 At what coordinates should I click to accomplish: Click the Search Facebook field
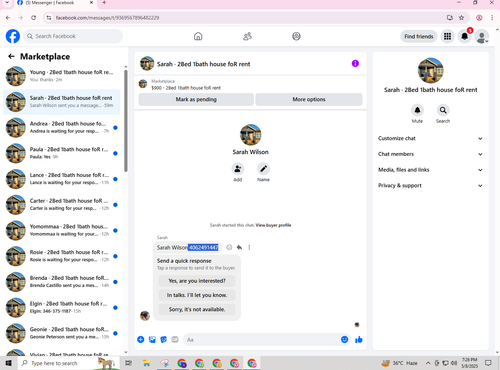pyautogui.click(x=73, y=36)
